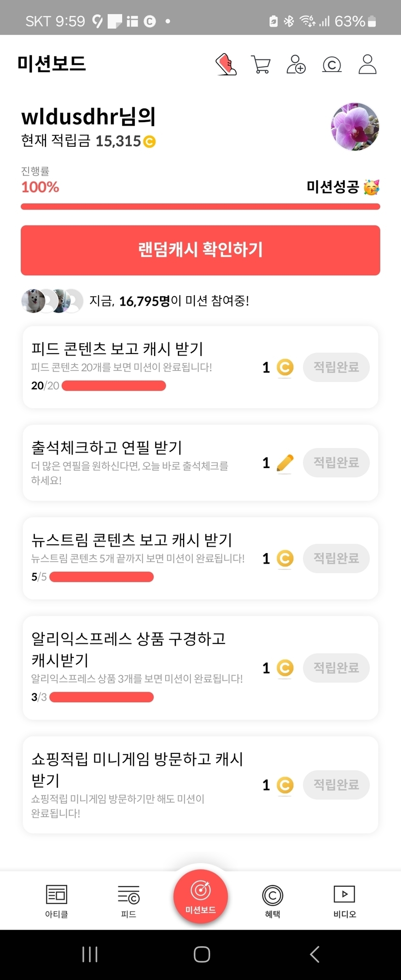Image resolution: width=401 pixels, height=980 pixels.
Task: Switch to the 아티클 tab
Action: (x=57, y=901)
